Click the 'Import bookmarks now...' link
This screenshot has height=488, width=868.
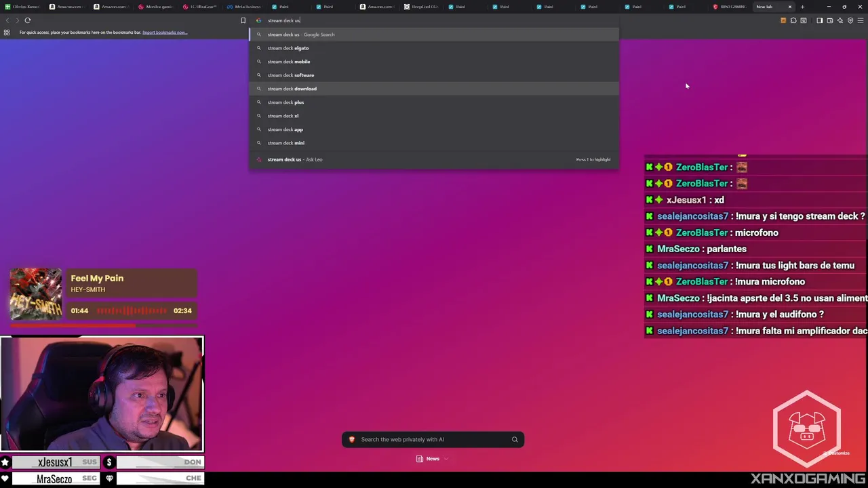tap(165, 33)
